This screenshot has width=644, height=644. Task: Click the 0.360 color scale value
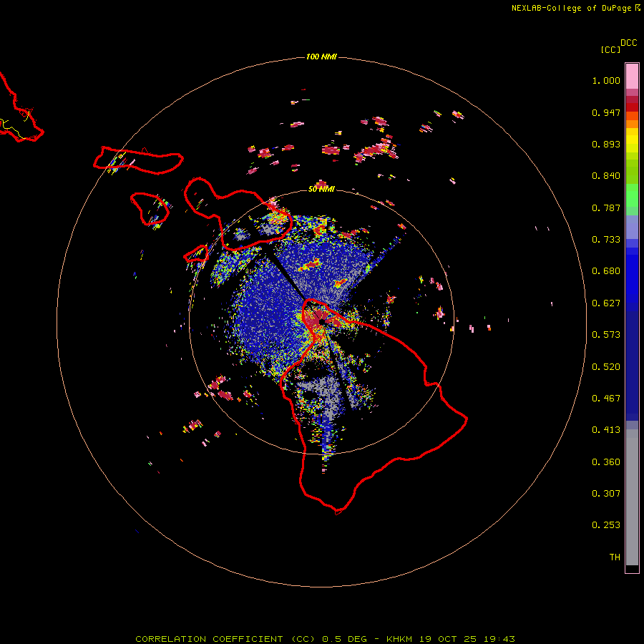pyautogui.click(x=606, y=462)
